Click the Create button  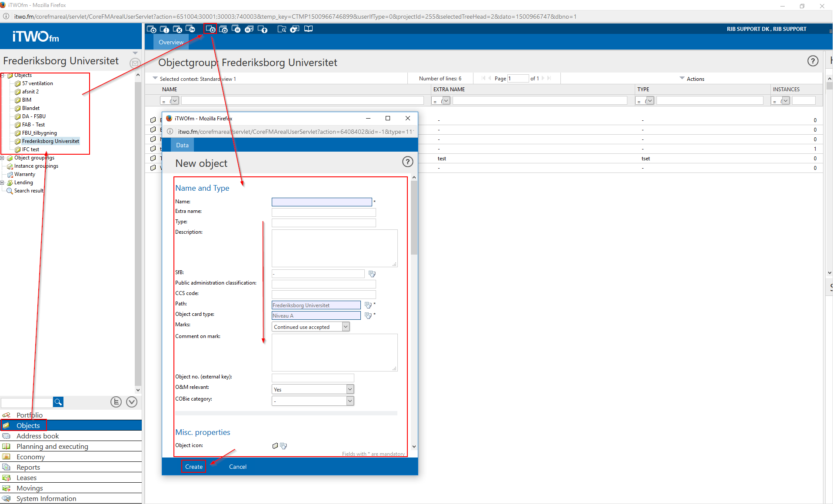[x=194, y=467]
